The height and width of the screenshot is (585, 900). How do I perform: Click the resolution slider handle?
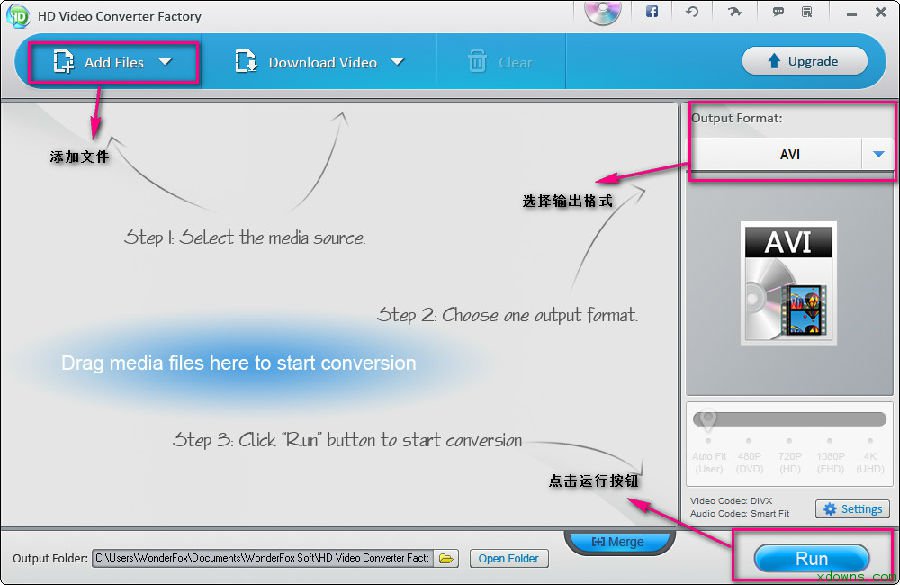708,420
